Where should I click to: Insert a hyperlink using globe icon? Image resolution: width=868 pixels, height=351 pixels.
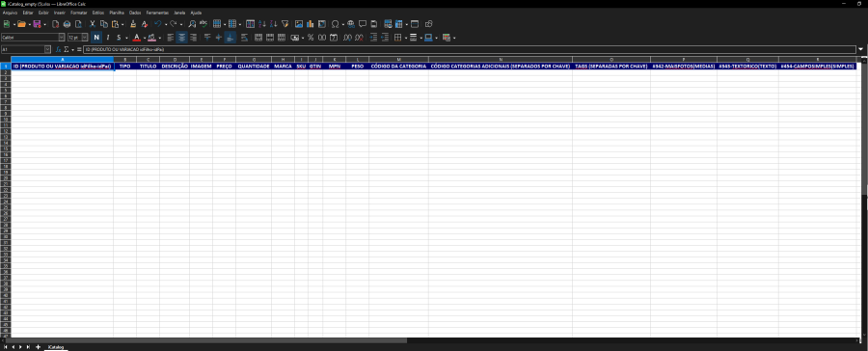click(351, 24)
